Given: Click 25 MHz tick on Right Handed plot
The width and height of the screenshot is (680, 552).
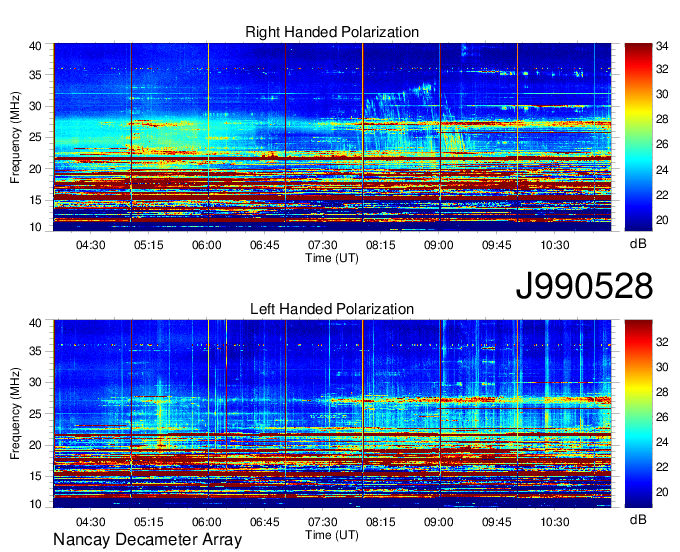Looking at the screenshot, I should pyautogui.click(x=36, y=137).
